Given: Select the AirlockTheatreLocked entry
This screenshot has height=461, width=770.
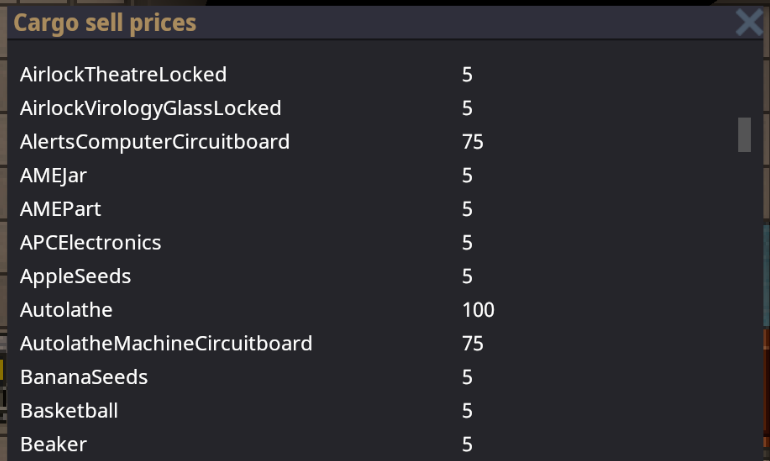Looking at the screenshot, I should tap(123, 74).
